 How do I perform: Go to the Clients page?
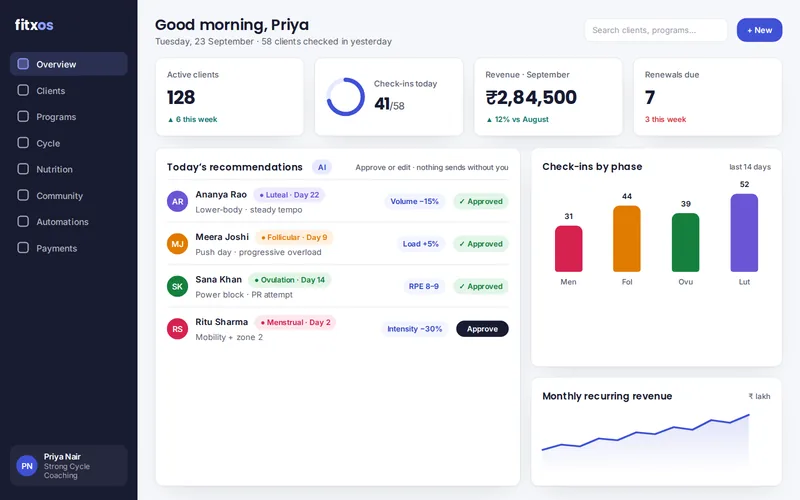68,90
